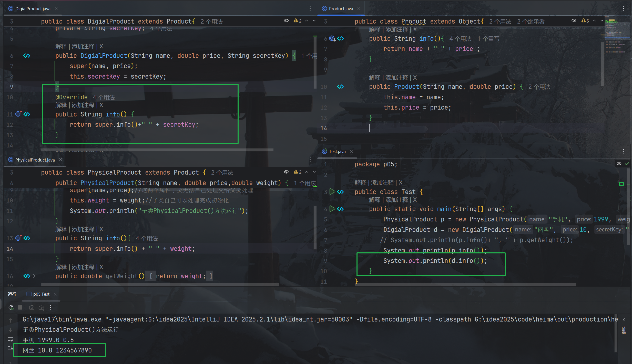
Task: Open the three-dot tab options menu for Product.java
Action: (x=624, y=8)
